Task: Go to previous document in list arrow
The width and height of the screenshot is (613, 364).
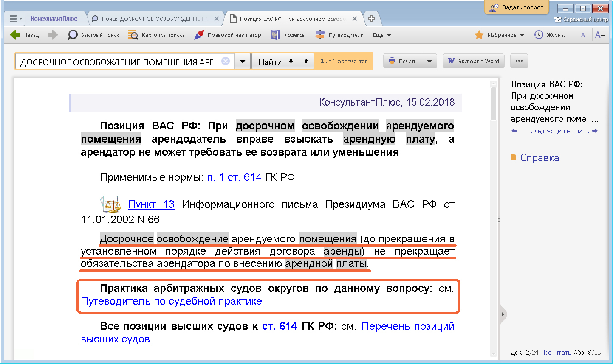Action: pos(514,131)
